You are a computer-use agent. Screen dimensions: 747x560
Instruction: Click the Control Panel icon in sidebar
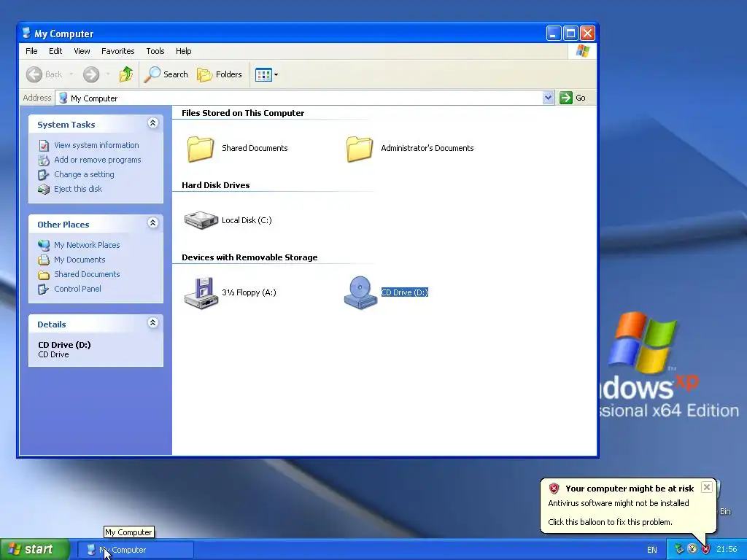[x=43, y=289]
